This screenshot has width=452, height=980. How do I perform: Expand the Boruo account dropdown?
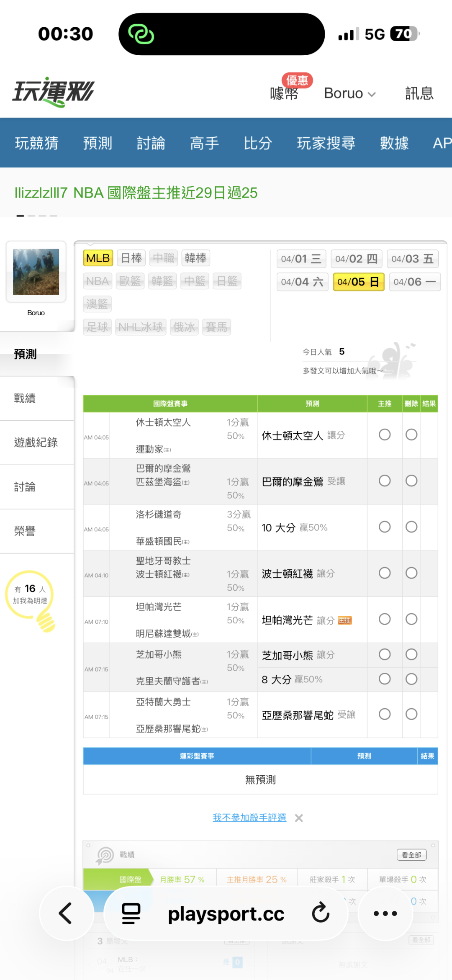pyautogui.click(x=350, y=93)
